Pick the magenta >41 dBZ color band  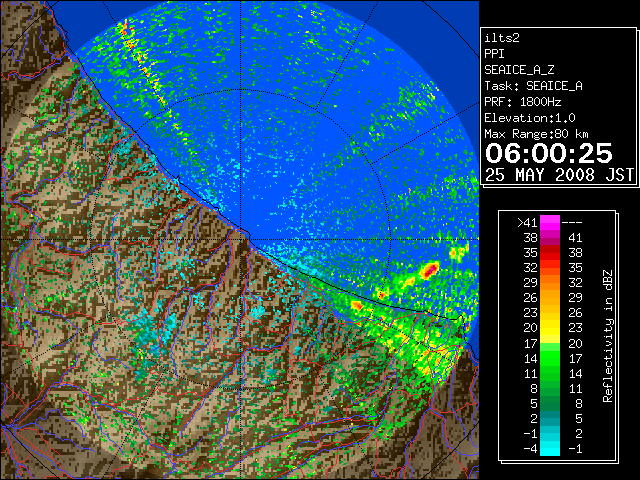coord(550,223)
